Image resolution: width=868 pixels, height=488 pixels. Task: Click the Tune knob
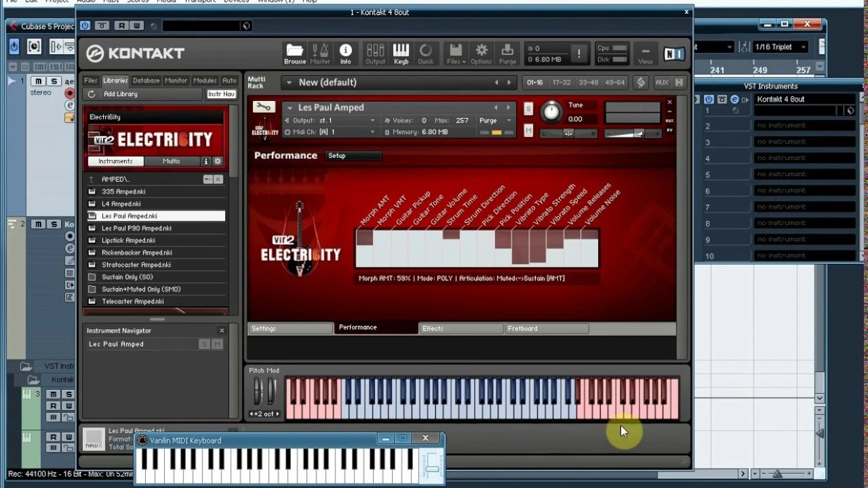[551, 112]
